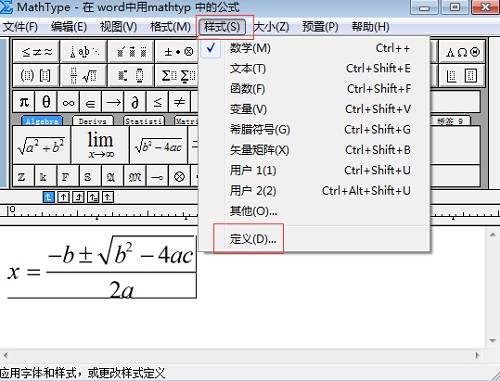Choose the 用户 2(2) style
Image resolution: width=500 pixels, height=381 pixels.
coord(314,191)
